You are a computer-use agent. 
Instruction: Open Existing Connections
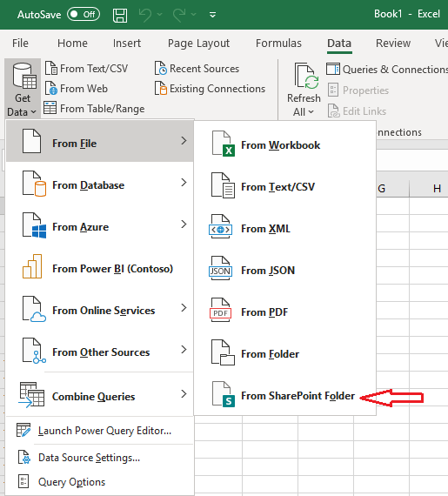tap(210, 89)
